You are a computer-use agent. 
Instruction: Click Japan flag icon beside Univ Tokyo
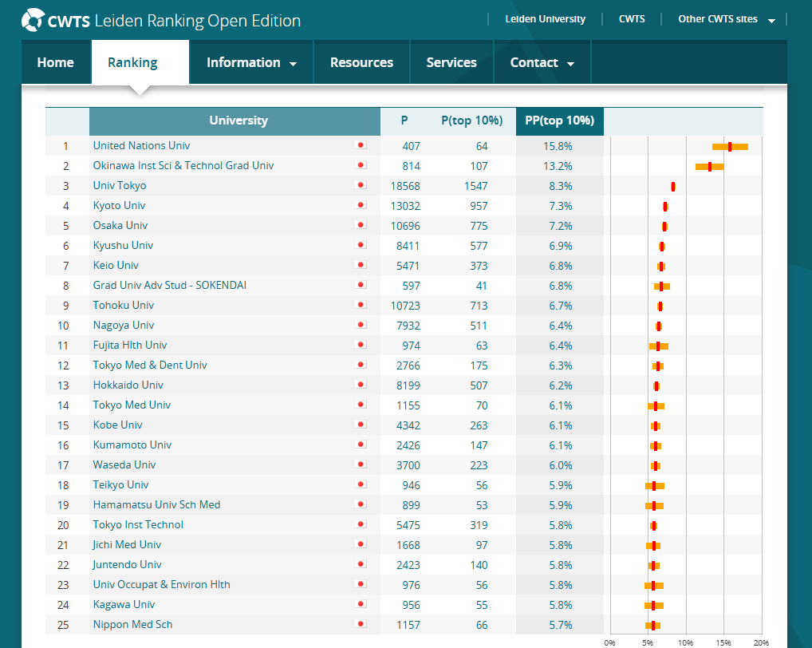point(361,185)
